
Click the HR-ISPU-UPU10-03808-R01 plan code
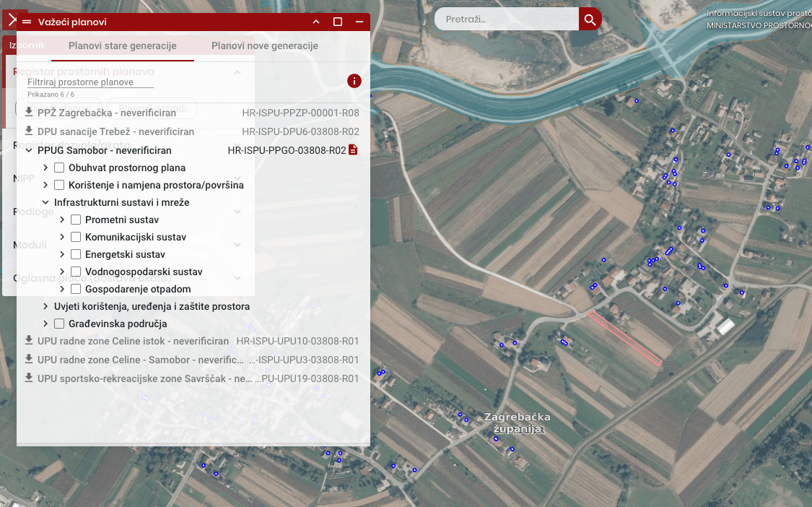click(298, 341)
